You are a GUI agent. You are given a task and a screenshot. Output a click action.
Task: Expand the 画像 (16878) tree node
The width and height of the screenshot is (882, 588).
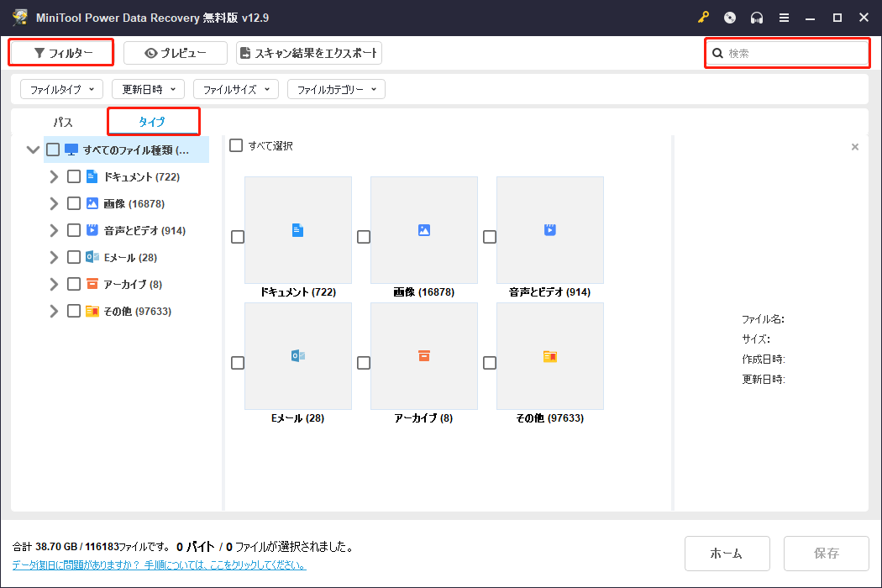pos(54,203)
